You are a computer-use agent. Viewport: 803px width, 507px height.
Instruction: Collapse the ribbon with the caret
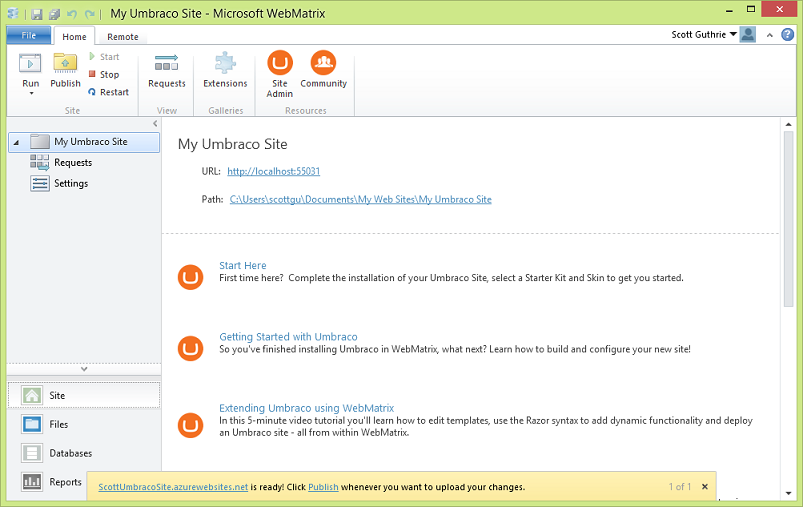[769, 35]
